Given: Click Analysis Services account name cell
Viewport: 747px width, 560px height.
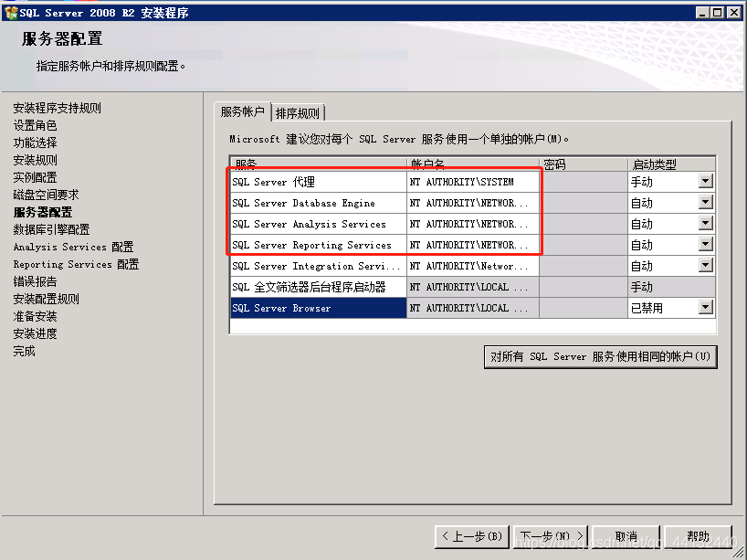Looking at the screenshot, I should [x=473, y=224].
